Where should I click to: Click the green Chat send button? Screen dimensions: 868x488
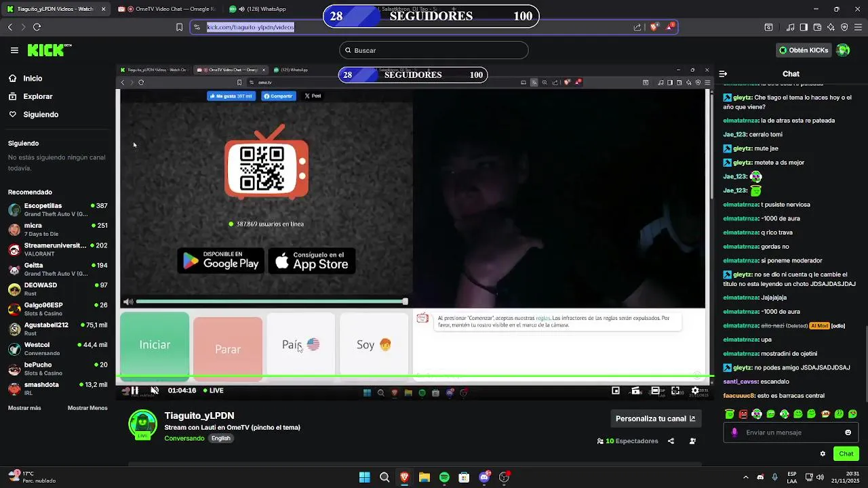point(846,454)
